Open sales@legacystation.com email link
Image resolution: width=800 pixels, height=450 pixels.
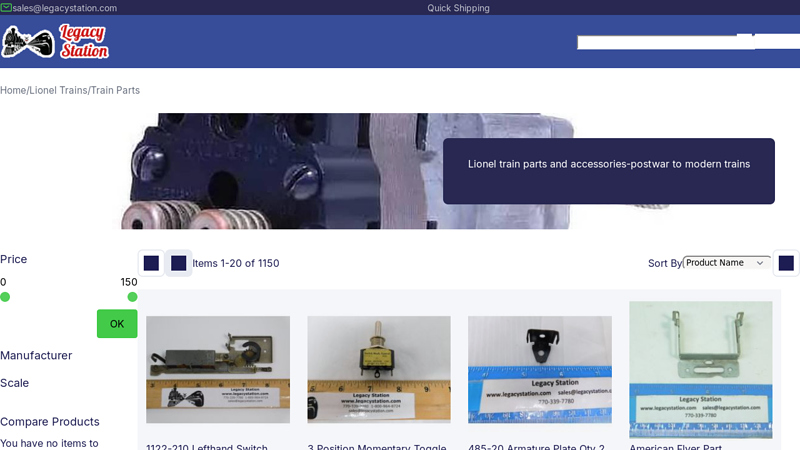[x=65, y=8]
